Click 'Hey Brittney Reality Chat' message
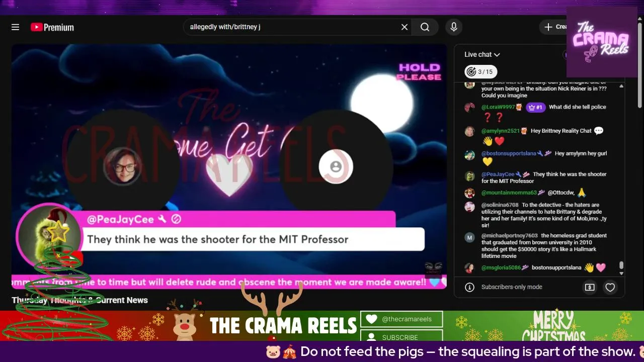The height and width of the screenshot is (362, 644). pyautogui.click(x=561, y=131)
